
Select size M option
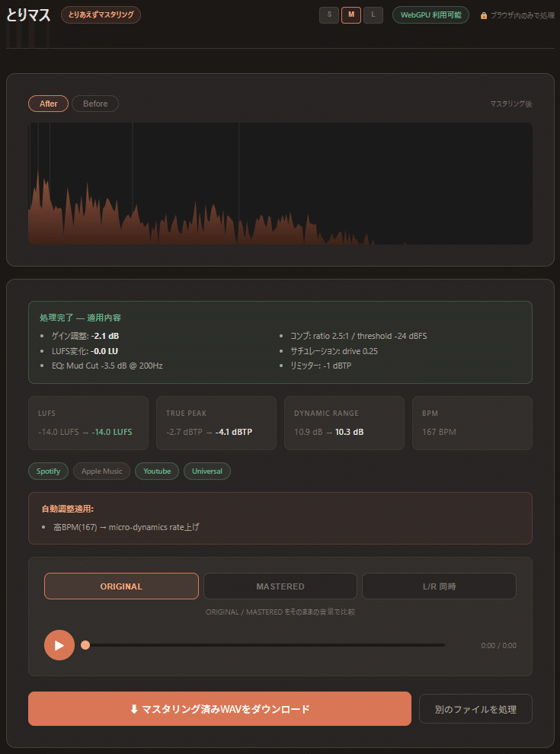tap(351, 15)
